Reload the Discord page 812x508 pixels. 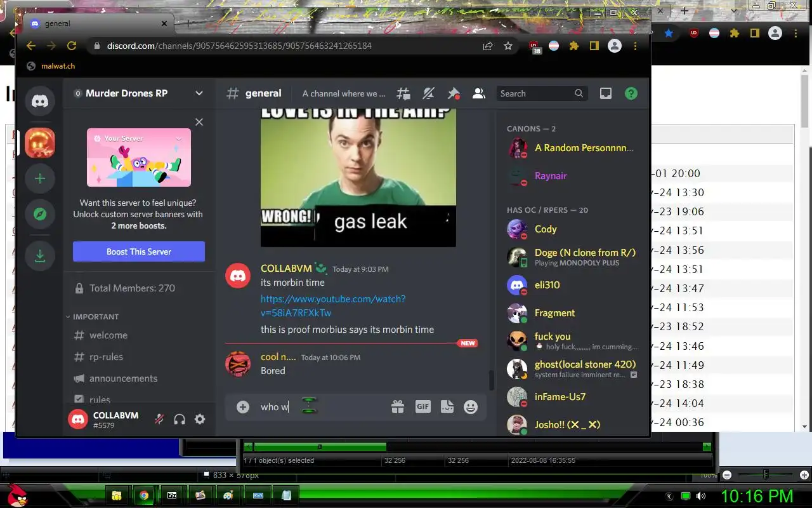72,46
